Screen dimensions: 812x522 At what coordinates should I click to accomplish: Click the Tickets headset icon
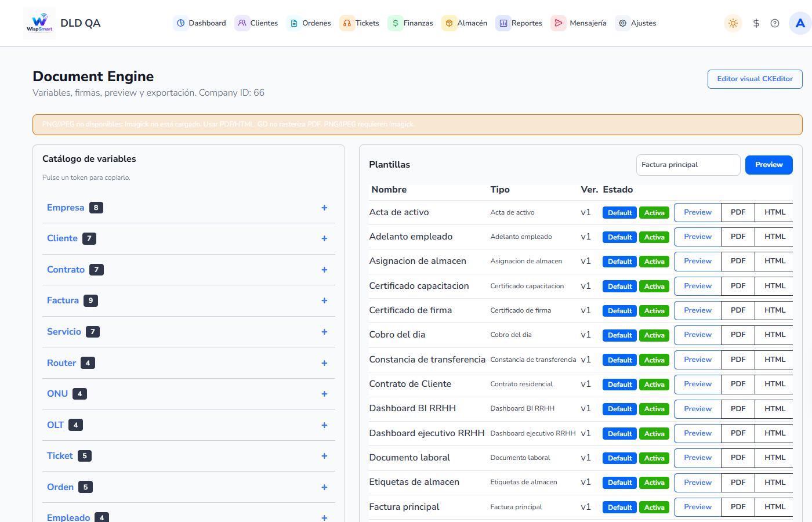(x=347, y=23)
